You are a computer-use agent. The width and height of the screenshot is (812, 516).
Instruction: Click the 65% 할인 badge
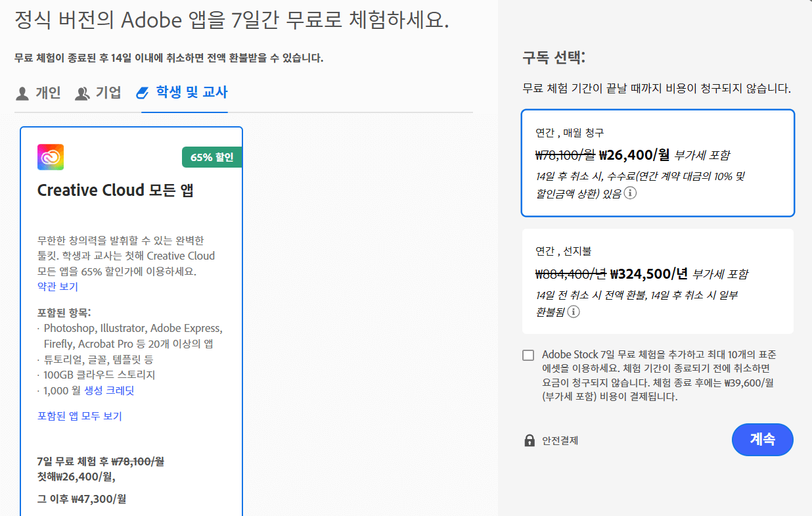click(x=212, y=157)
